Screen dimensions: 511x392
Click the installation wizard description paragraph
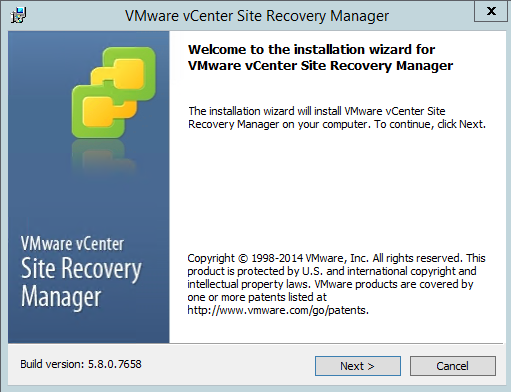337,117
